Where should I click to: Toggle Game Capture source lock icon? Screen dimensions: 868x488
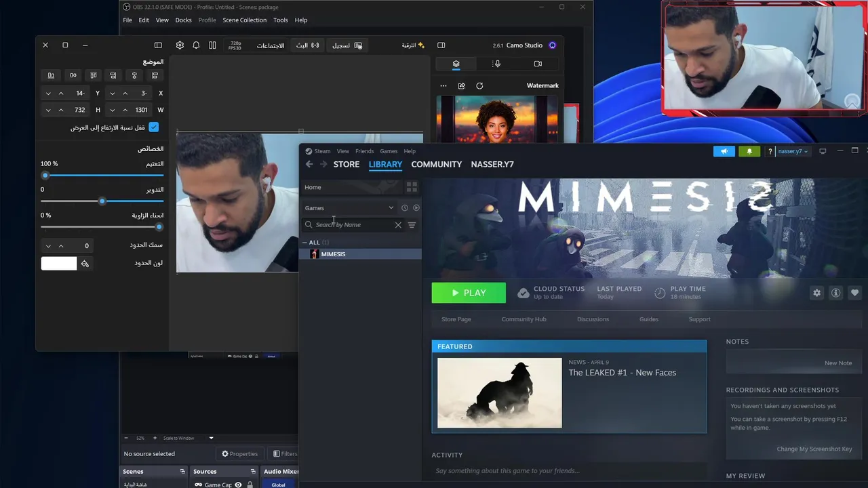[250, 485]
